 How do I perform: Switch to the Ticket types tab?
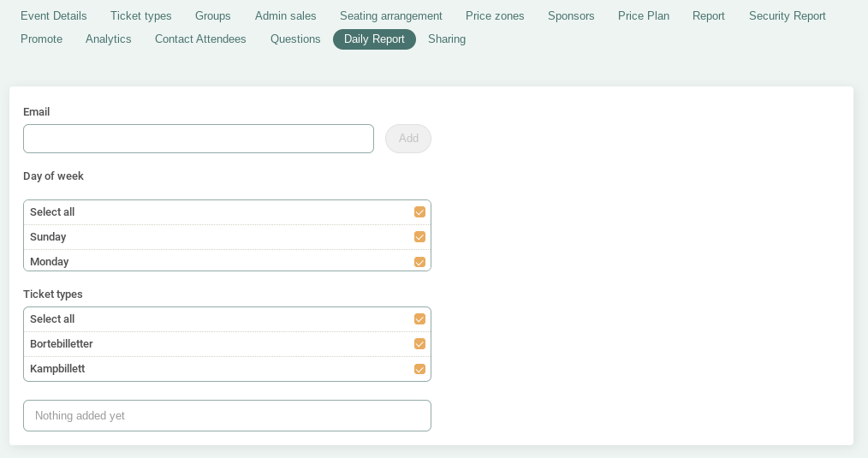point(141,16)
